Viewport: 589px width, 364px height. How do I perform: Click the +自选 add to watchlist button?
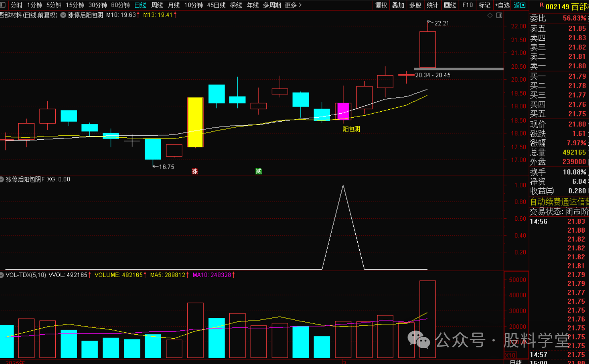(x=502, y=5)
